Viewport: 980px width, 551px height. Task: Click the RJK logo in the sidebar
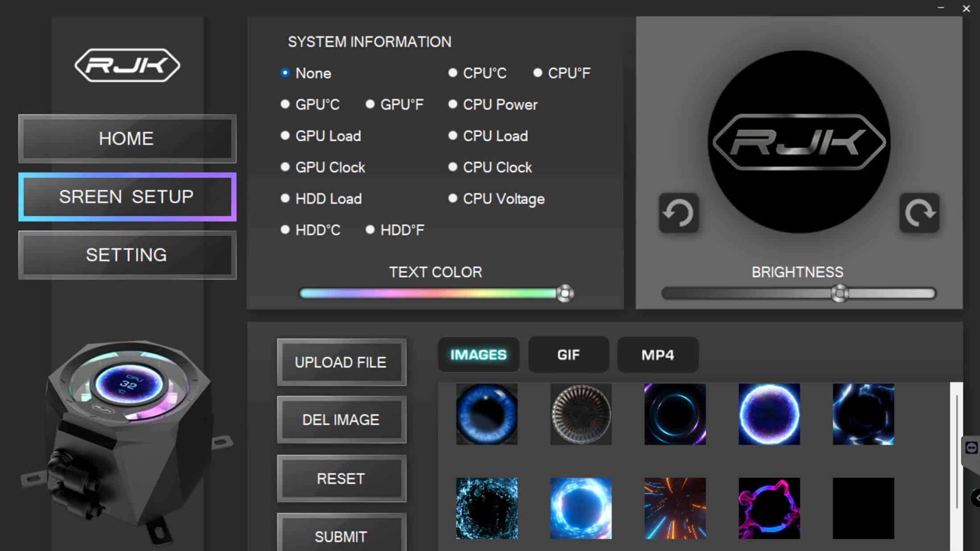[x=127, y=65]
